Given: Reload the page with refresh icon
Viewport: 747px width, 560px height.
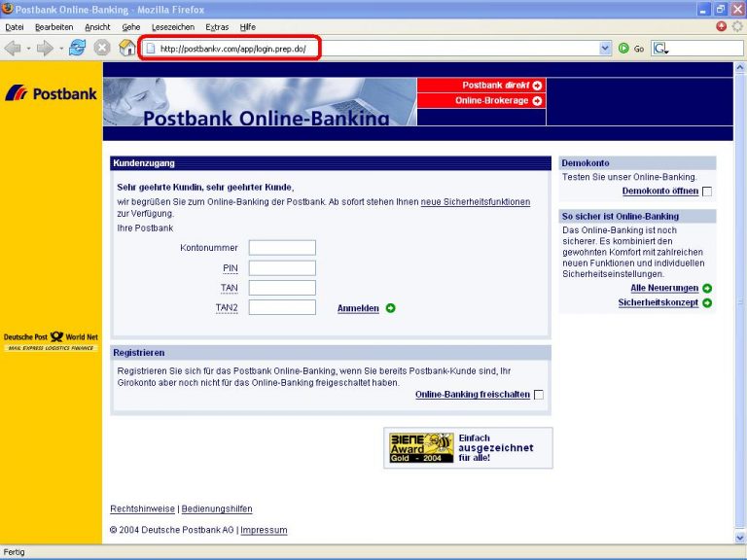Looking at the screenshot, I should 77,48.
